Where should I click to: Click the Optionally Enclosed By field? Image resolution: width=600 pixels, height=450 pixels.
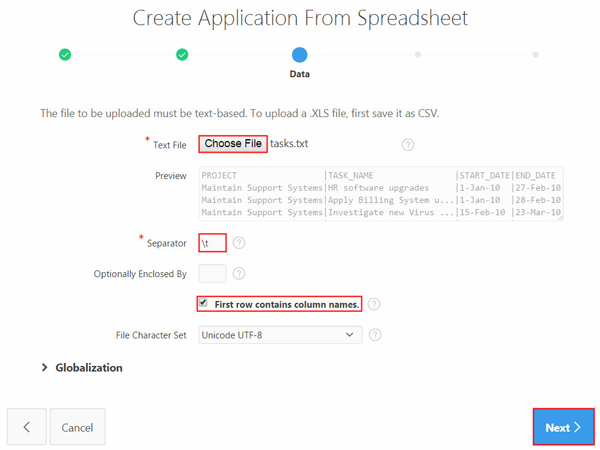212,274
